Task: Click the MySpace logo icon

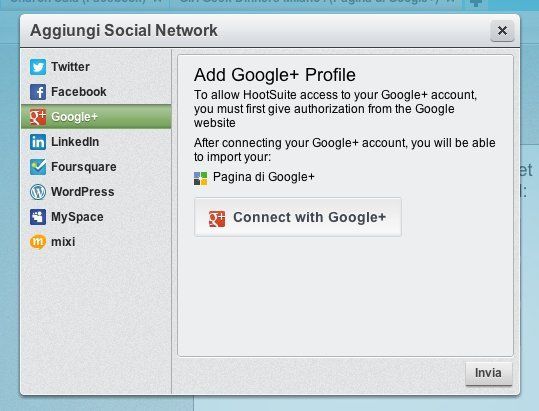Action: click(38, 217)
